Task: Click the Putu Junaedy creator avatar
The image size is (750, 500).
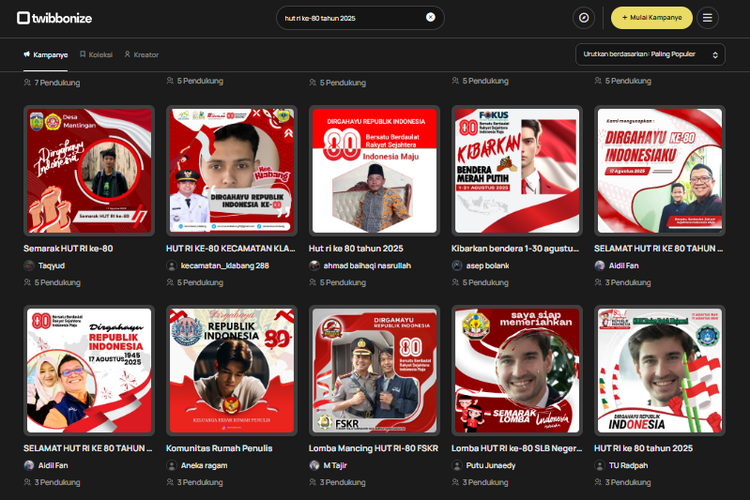Action: (457, 465)
